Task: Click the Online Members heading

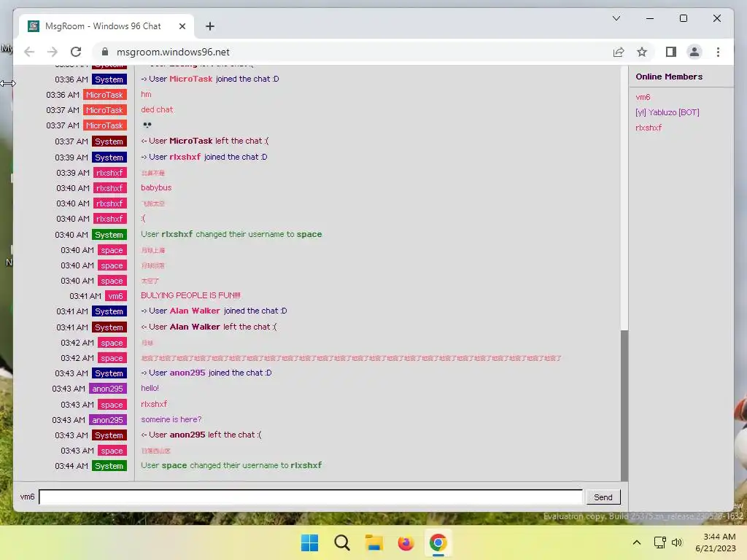Action: (669, 77)
